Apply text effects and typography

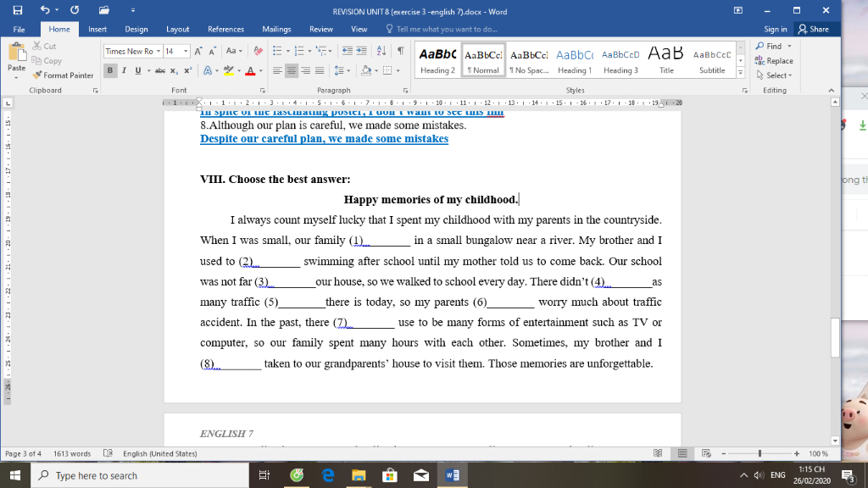pos(208,70)
